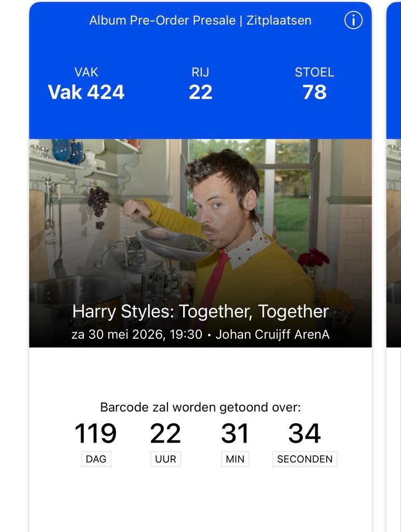
Task: Tap the Harry Styles ticket artwork image
Action: (202, 218)
